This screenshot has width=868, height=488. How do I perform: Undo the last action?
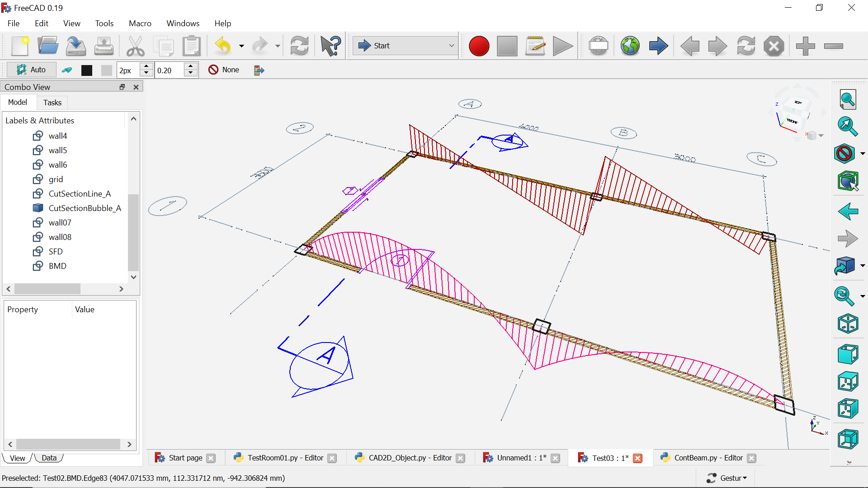(x=223, y=46)
